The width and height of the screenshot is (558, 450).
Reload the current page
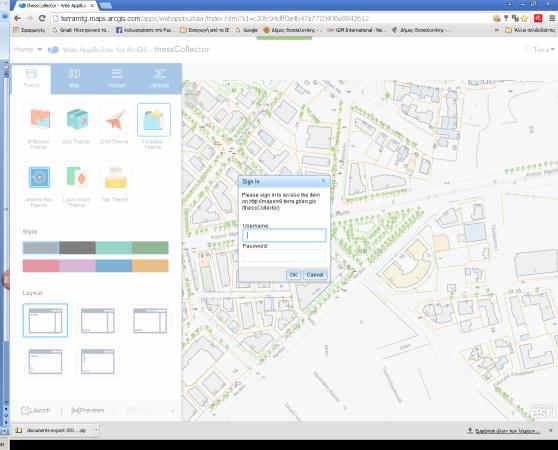click(x=42, y=18)
